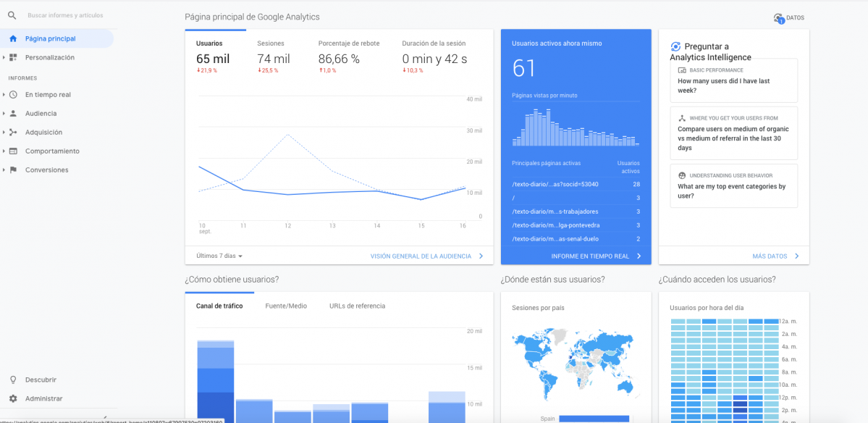Select the 'How many users' suggested question
Screen dimensions: 868x423
[x=733, y=80]
